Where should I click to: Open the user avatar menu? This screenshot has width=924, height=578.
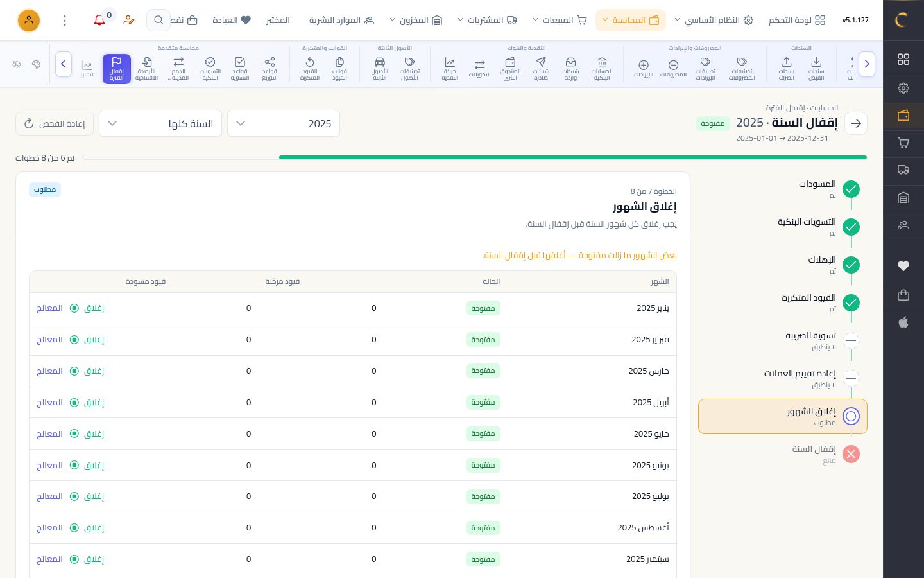point(29,21)
